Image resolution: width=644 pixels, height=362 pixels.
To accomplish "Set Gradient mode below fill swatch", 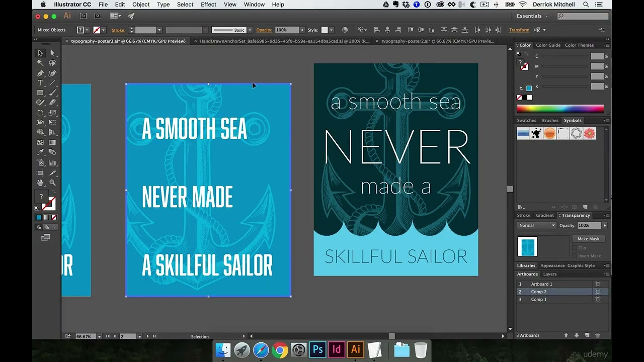I will (x=46, y=218).
